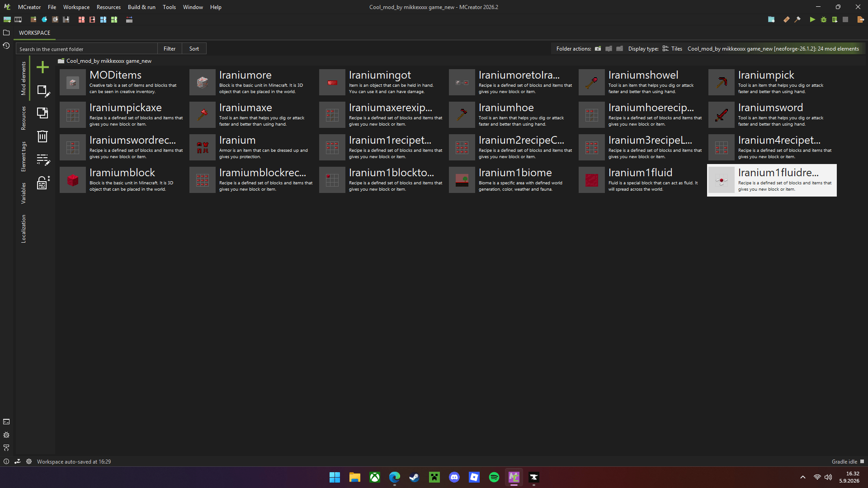Click the eraser clean-up toolbar icon
The height and width of the screenshot is (488, 868).
[x=787, y=19]
